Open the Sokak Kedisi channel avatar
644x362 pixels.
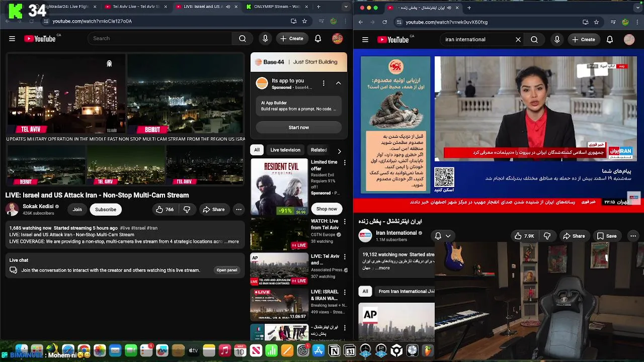12,209
